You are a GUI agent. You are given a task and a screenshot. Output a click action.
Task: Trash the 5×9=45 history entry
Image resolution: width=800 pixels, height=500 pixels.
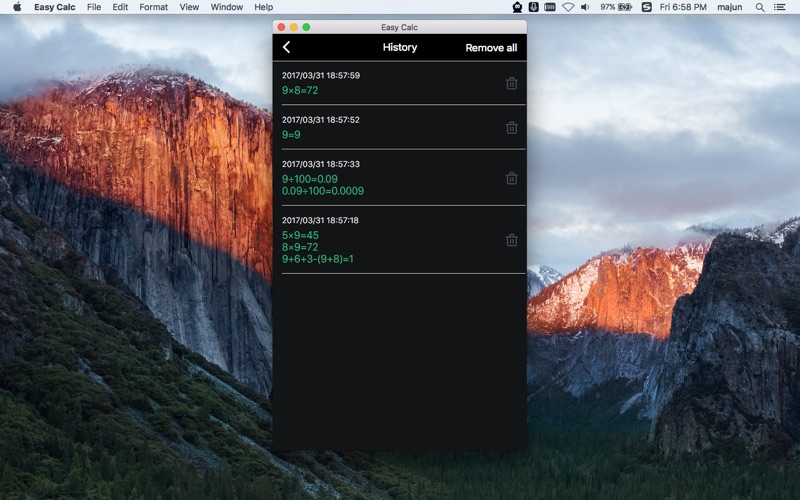tap(511, 240)
